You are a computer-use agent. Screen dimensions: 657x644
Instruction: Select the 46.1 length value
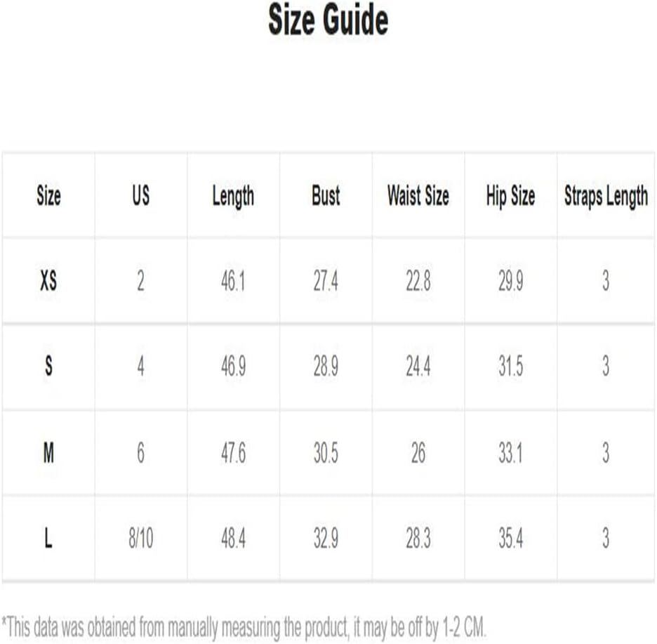[x=233, y=282]
